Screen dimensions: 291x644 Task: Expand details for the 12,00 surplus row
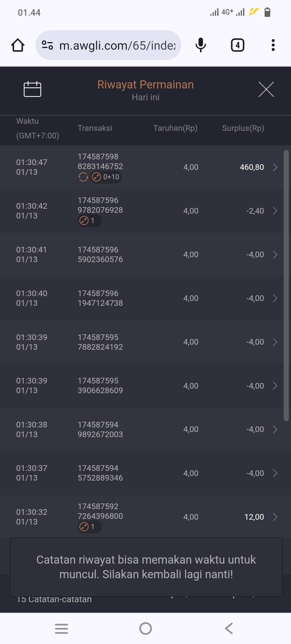coord(275,517)
